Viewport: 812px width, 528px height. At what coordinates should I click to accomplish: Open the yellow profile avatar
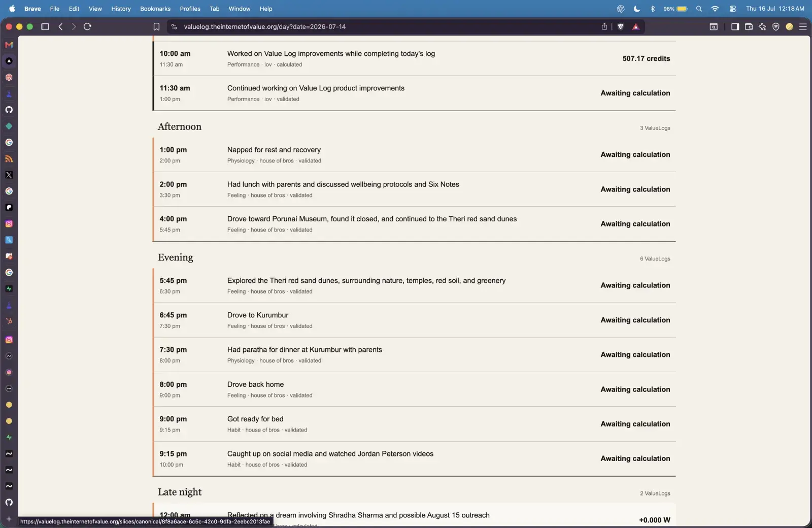click(x=789, y=26)
